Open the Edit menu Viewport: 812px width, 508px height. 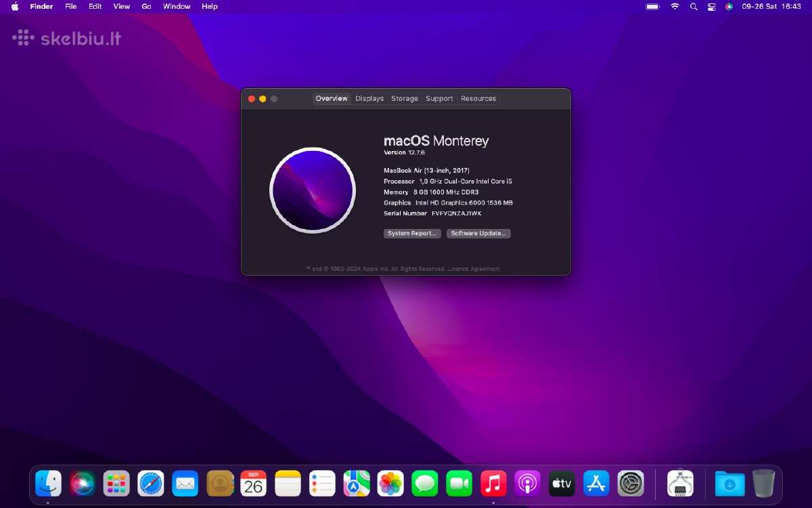95,6
